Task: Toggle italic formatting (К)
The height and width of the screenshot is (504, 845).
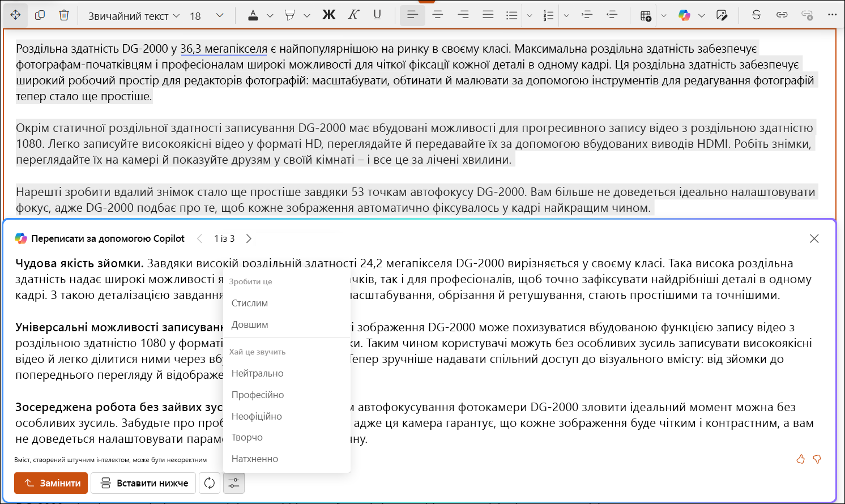Action: [353, 15]
